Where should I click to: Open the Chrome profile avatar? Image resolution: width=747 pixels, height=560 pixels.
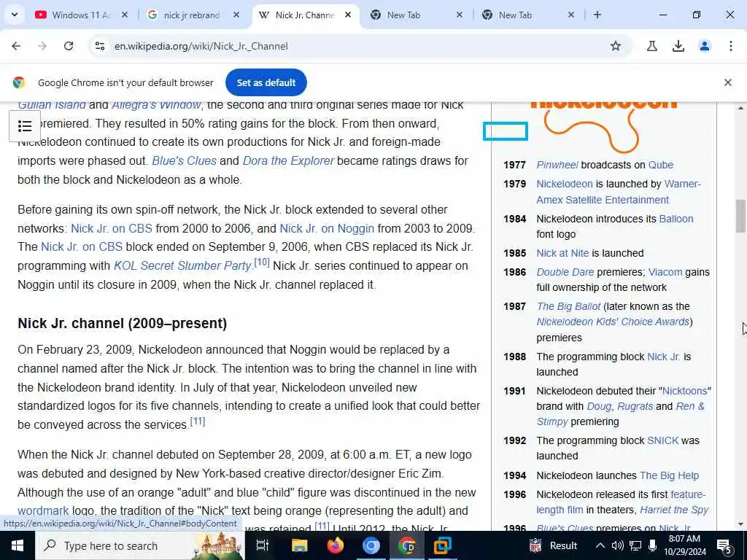click(705, 46)
